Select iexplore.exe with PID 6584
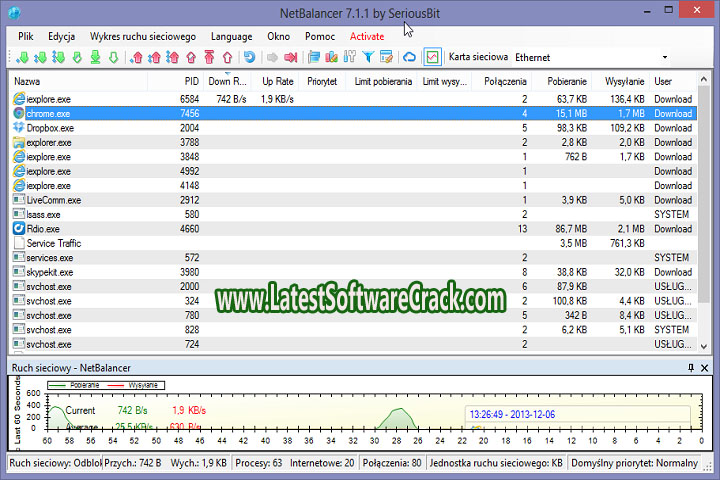The width and height of the screenshot is (720, 480). click(354, 99)
